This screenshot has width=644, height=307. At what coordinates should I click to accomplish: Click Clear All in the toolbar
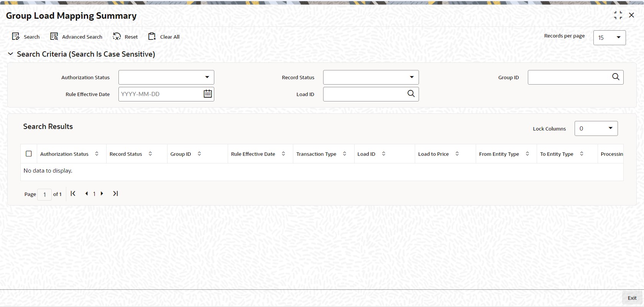[x=164, y=37]
